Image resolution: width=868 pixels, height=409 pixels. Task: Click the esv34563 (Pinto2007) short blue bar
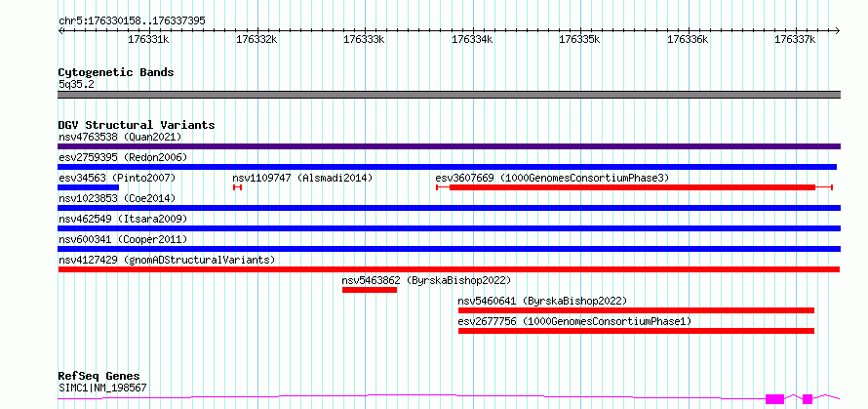88,187
